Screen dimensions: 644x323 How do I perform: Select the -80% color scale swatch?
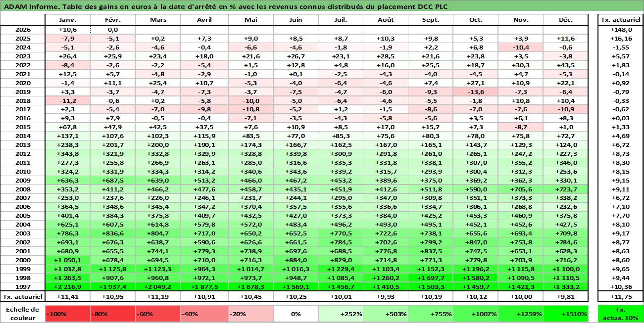(x=113, y=314)
